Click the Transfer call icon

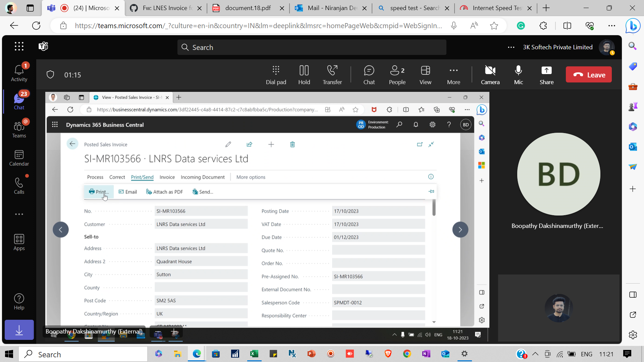(x=332, y=74)
